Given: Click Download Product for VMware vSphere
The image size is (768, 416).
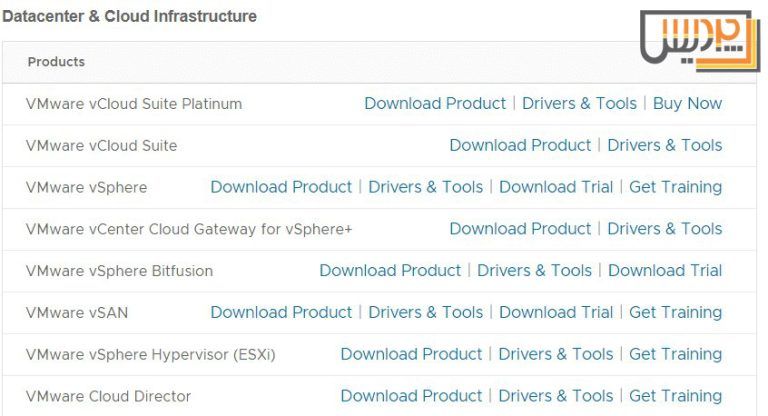Looking at the screenshot, I should coord(281,187).
